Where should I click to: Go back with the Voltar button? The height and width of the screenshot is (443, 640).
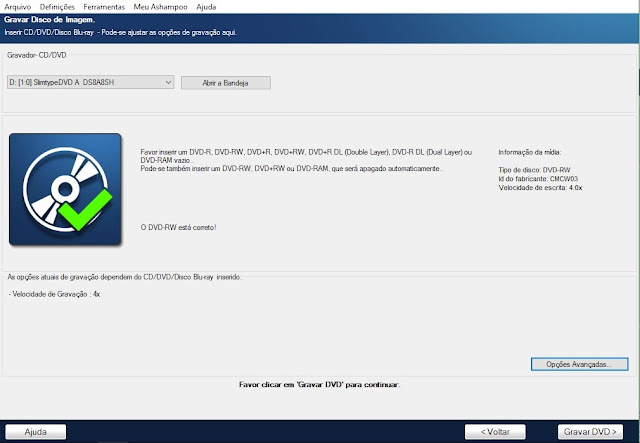click(x=495, y=432)
